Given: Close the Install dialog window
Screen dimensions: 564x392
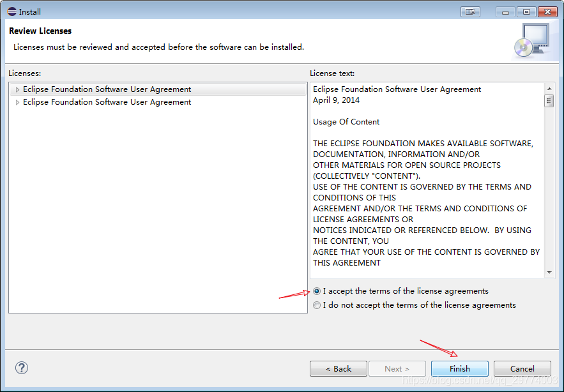Looking at the screenshot, I should [x=547, y=12].
